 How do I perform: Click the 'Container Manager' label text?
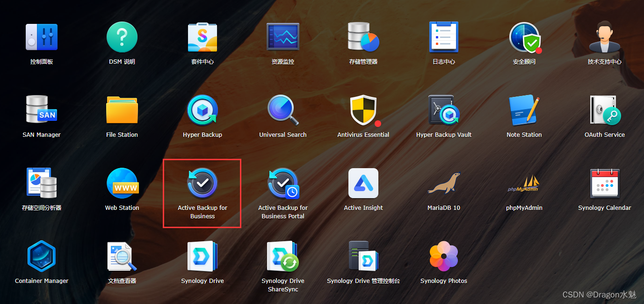coord(42,281)
